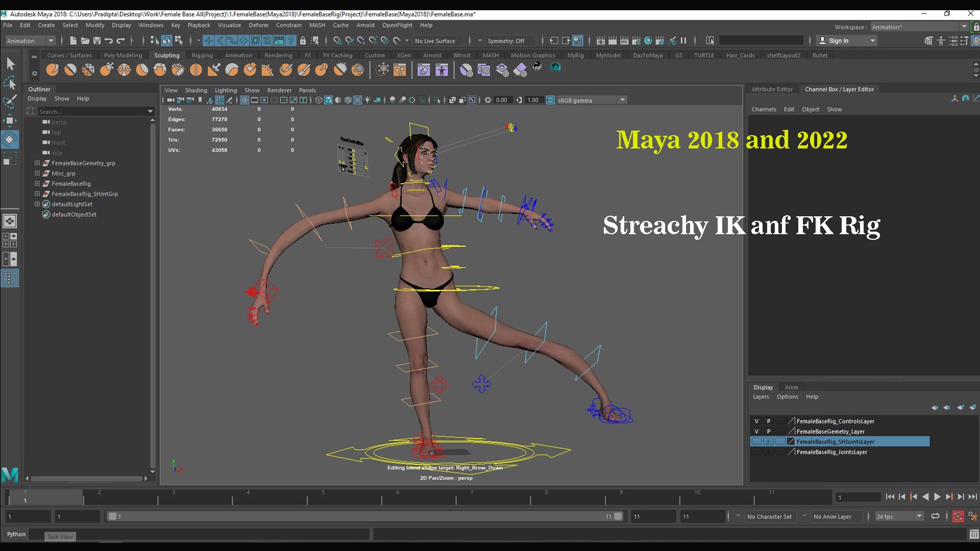Choose the Rotate tool in toolbox
The image size is (980, 551).
[x=10, y=139]
